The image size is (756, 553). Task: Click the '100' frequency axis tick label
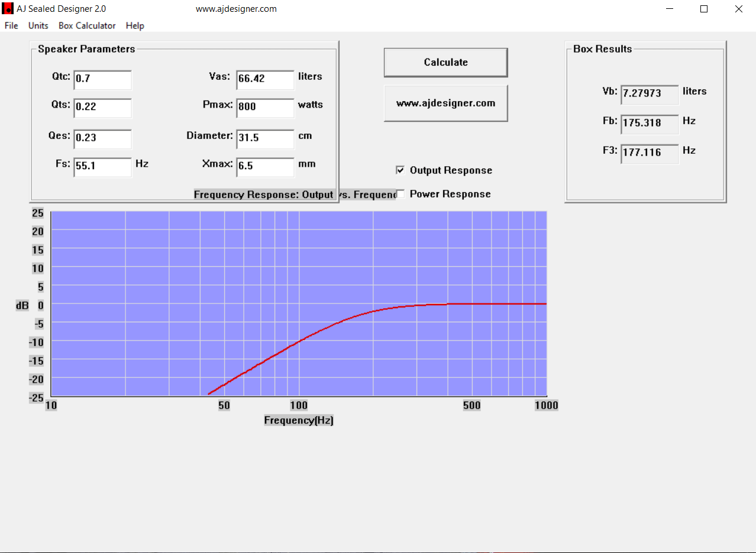click(x=299, y=406)
